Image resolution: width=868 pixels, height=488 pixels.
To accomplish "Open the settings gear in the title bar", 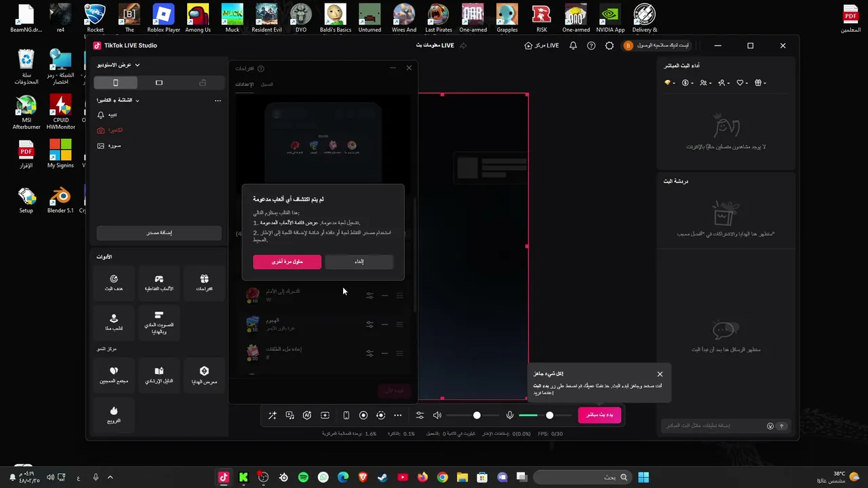I will pyautogui.click(x=609, y=45).
